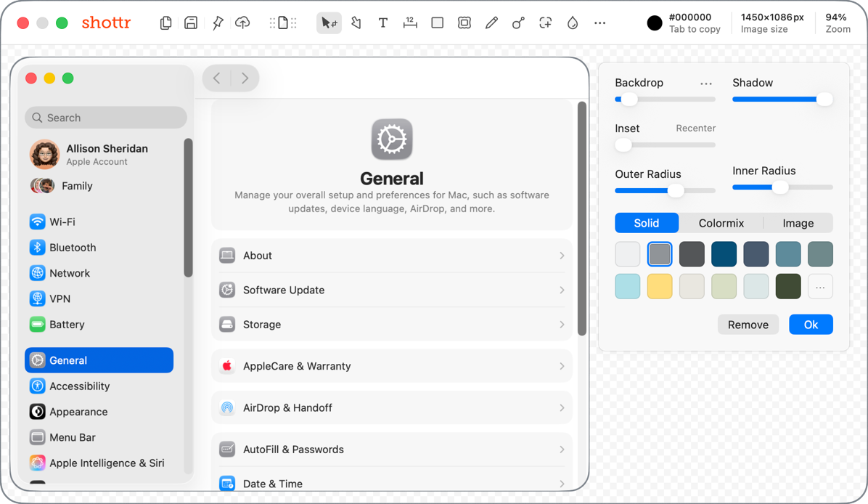Pick the yellow color swatch
The height and width of the screenshot is (504, 868).
coord(659,287)
